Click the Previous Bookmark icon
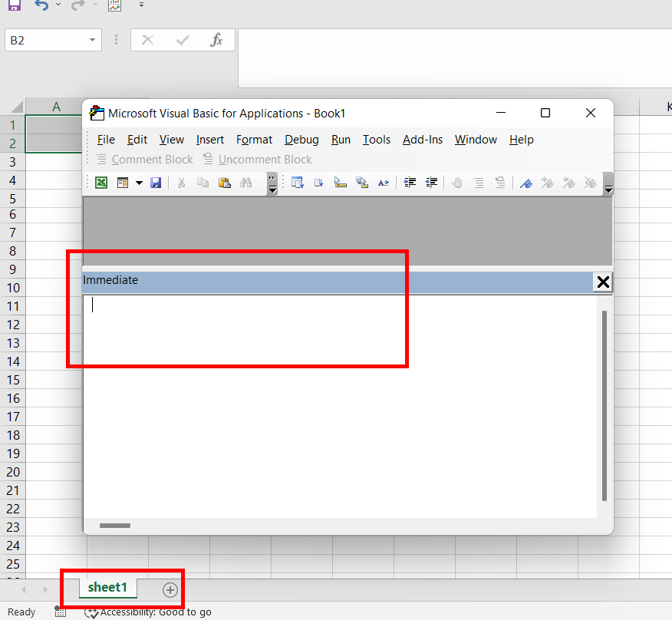 [568, 183]
